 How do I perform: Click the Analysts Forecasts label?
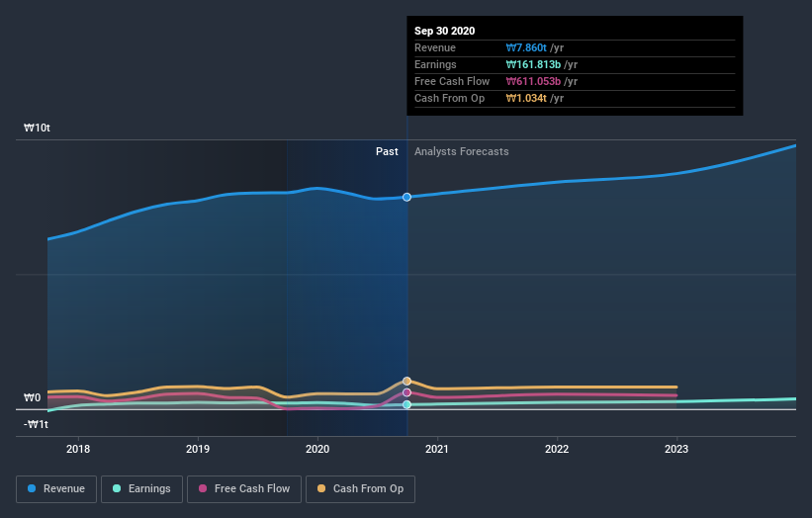(462, 151)
